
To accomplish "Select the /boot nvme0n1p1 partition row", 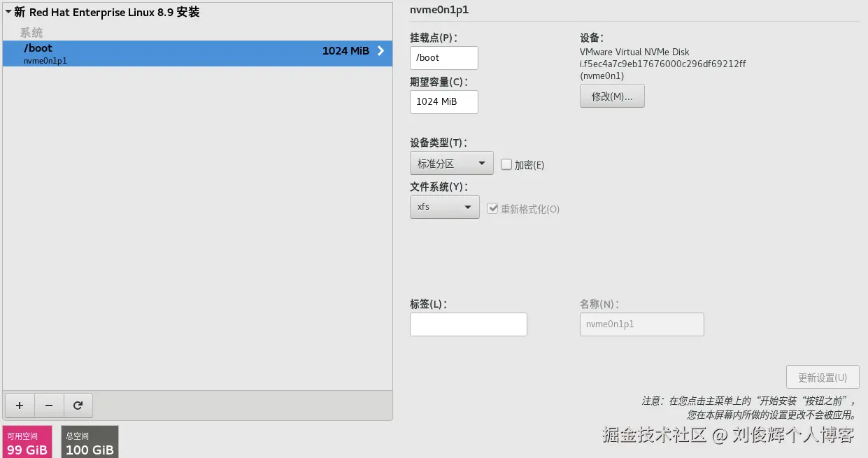I will click(x=197, y=54).
